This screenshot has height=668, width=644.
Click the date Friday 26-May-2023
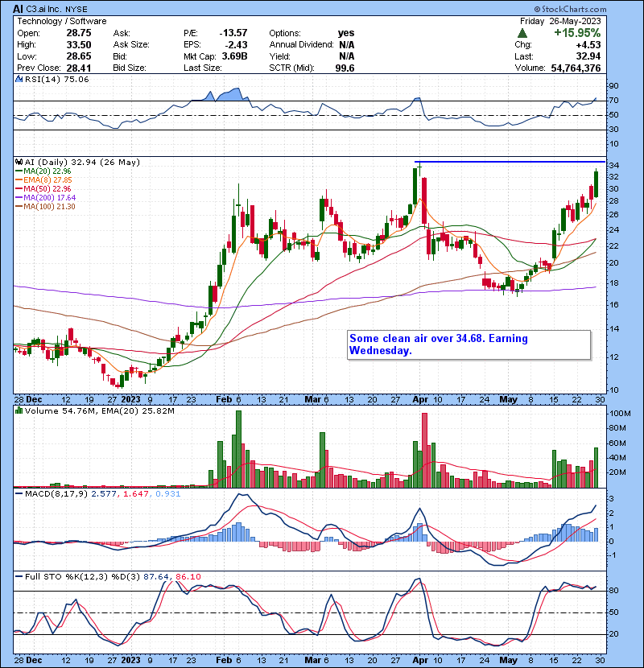tap(560, 21)
